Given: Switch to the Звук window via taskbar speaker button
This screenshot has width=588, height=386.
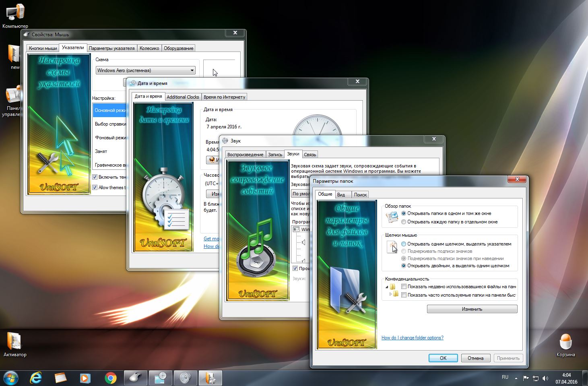Looking at the screenshot, I should coord(185,378).
